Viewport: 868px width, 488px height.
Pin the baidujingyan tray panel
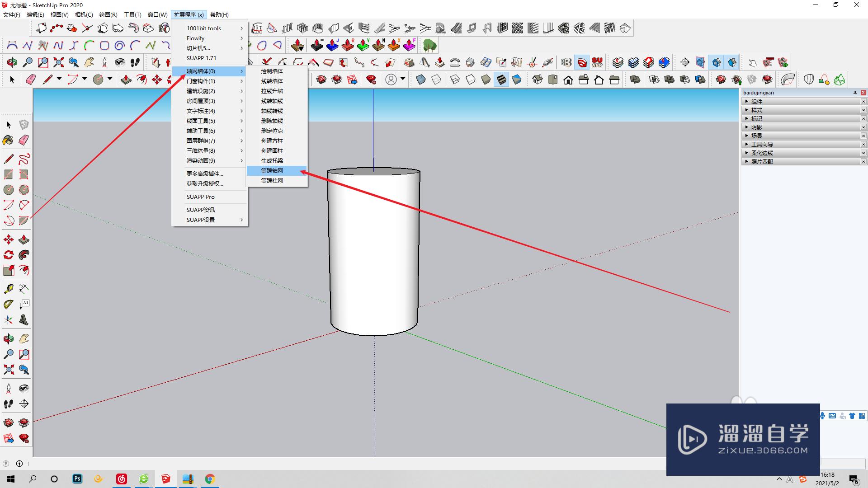[855, 93]
